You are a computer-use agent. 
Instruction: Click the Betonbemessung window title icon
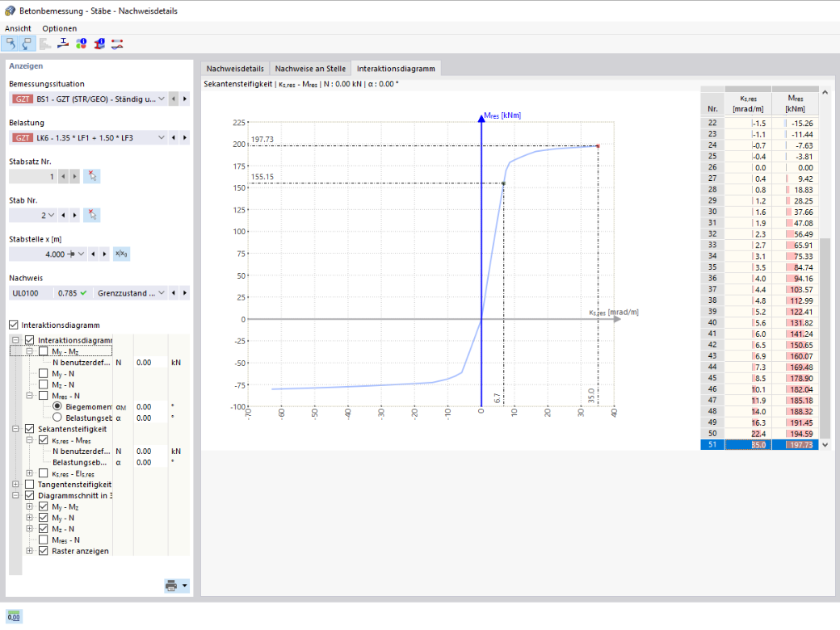(9, 10)
